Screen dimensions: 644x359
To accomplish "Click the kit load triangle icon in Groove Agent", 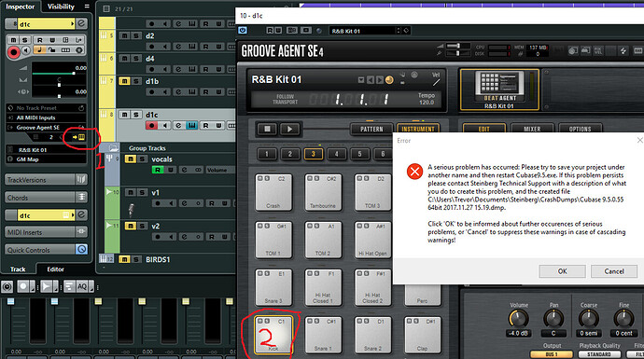I will tap(360, 80).
